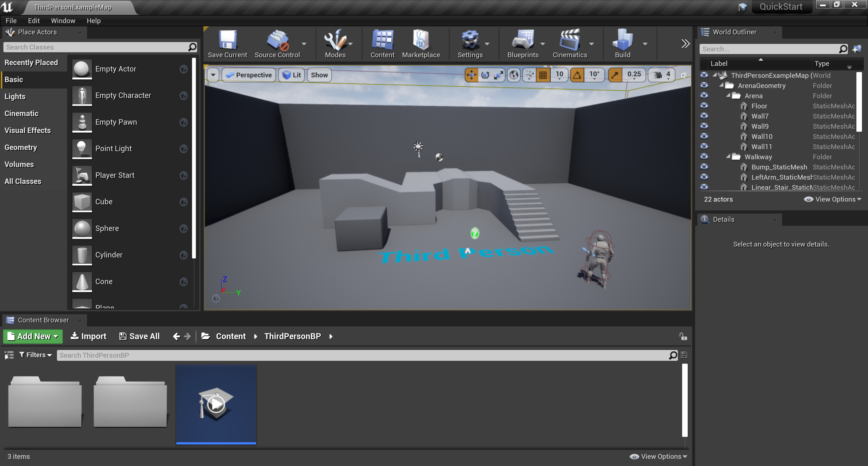Screen dimensions: 868x466
Task: Select the scale transform gizmo tool
Action: 498,75
